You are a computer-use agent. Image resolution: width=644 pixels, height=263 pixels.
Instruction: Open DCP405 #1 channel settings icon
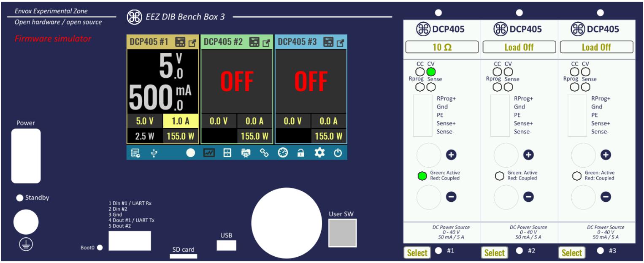[x=180, y=42]
